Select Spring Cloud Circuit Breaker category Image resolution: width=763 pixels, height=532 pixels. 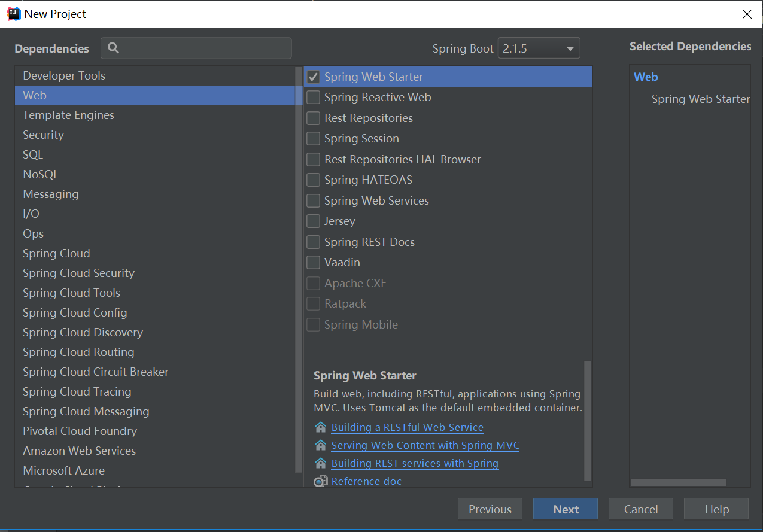pos(156,372)
